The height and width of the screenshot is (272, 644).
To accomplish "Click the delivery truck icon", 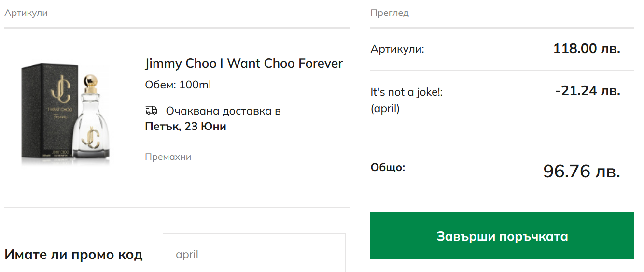I will pyautogui.click(x=151, y=111).
